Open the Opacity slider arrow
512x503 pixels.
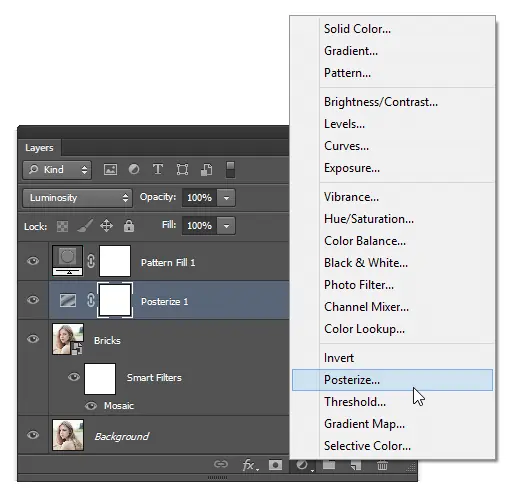pos(226,198)
